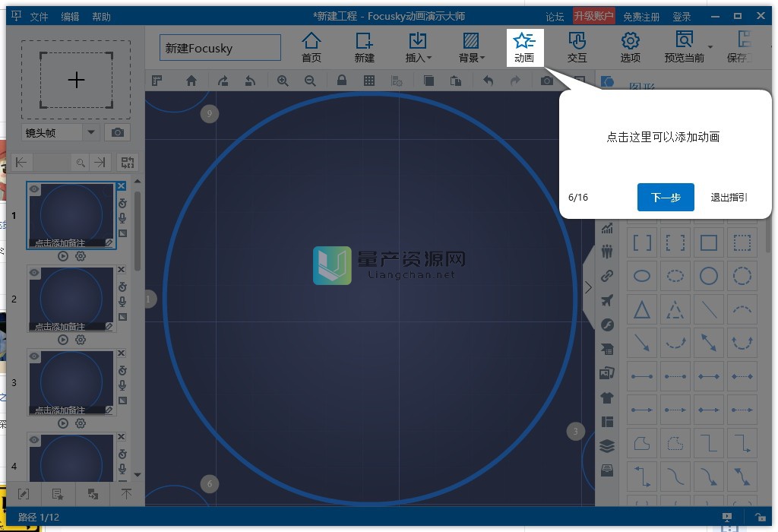Click the copy icon in canvas toolbar
778x532 pixels.
[x=429, y=81]
